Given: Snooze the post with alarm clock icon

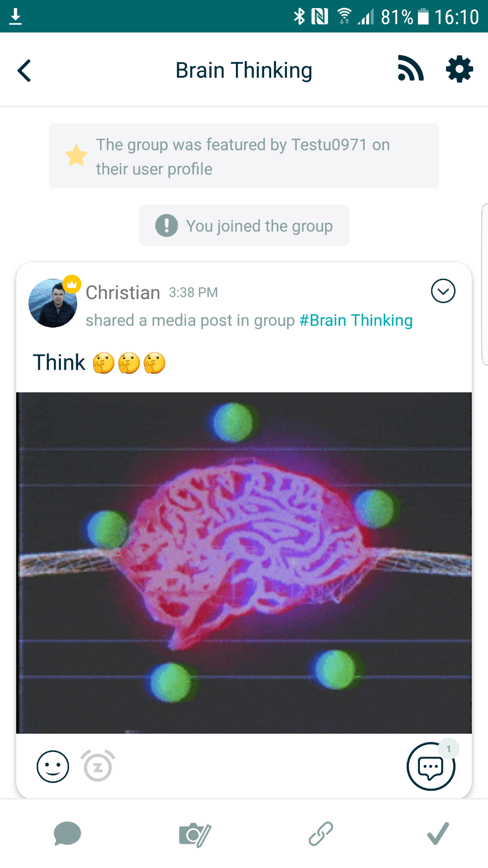Looking at the screenshot, I should pos(98,766).
